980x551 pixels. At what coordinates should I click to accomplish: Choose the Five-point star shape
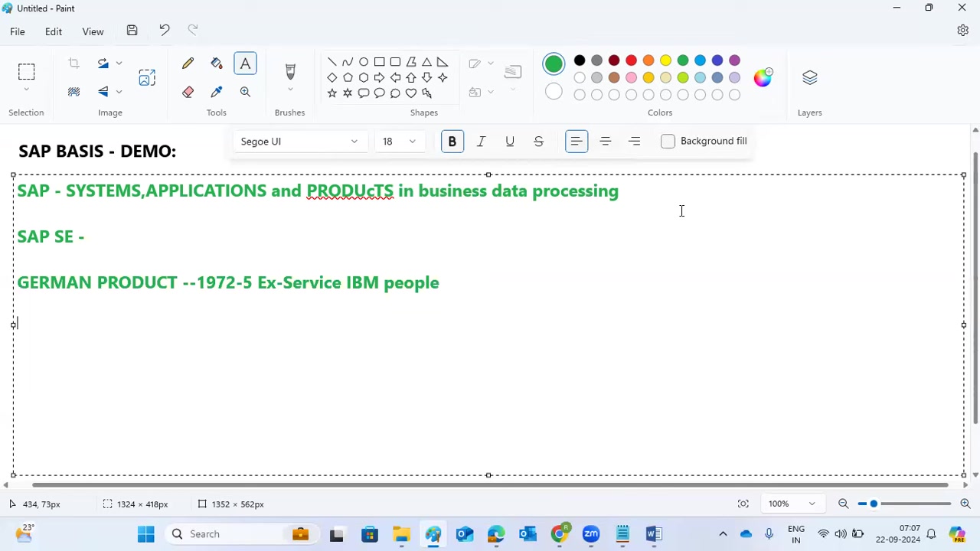click(x=332, y=93)
